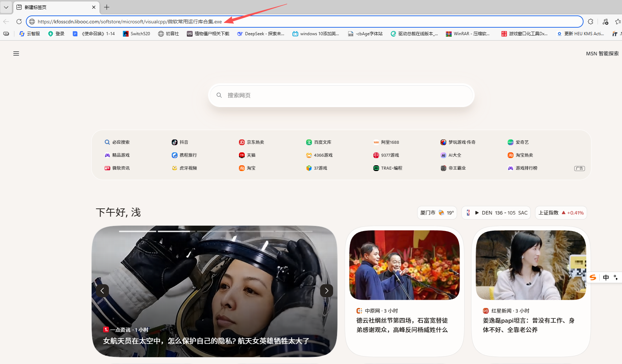The width and height of the screenshot is (622, 364).
Task: Click the first carousel progress indicator bar
Action: [x=137, y=231]
